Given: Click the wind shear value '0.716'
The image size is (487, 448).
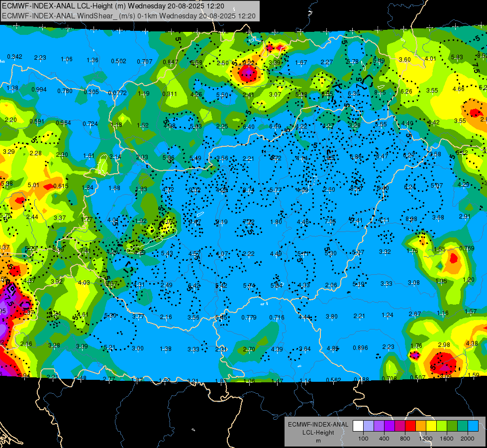Looking at the screenshot, I should [x=277, y=318].
